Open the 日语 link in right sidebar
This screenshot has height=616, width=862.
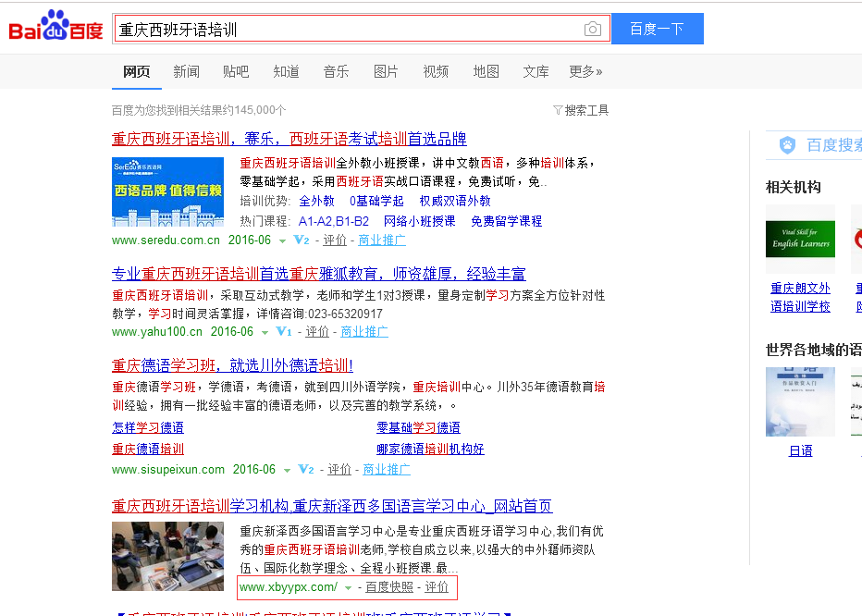coord(800,450)
